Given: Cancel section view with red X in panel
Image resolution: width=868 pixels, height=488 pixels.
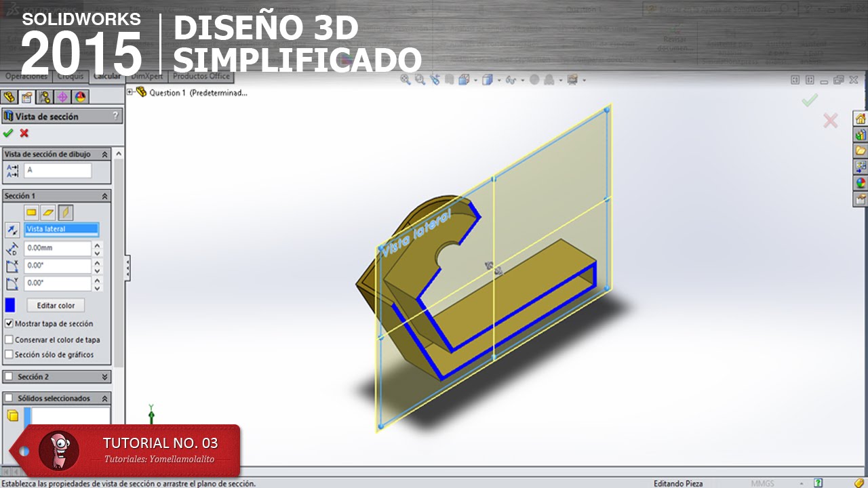Looking at the screenshot, I should [24, 133].
